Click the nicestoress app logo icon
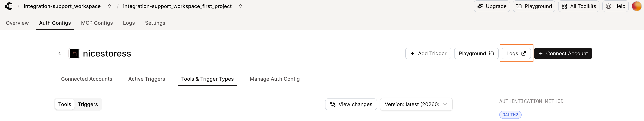 [74, 53]
